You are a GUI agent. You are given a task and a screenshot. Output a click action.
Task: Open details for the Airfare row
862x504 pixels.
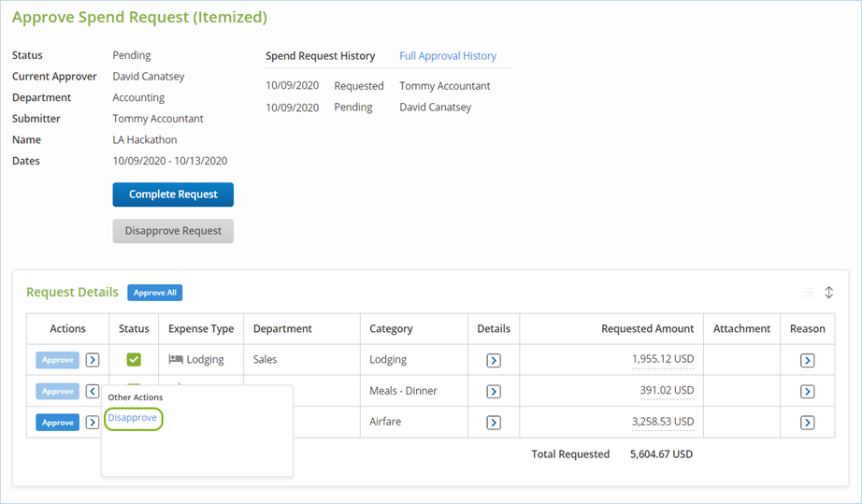tap(494, 423)
